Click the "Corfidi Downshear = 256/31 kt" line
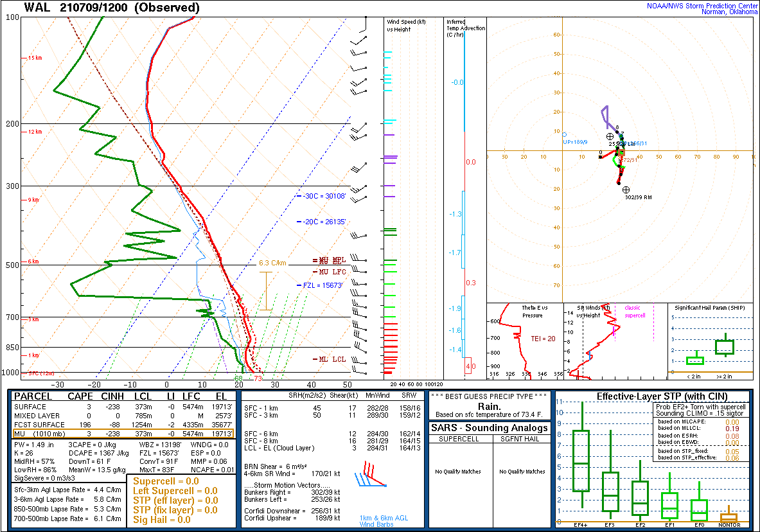This screenshot has height=532, width=760. point(292,511)
